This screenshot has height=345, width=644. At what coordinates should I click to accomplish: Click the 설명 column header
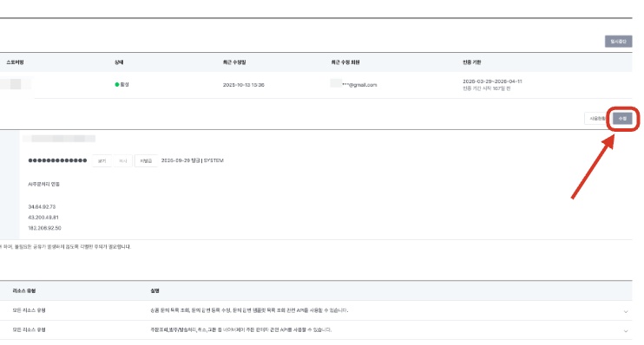click(x=154, y=291)
